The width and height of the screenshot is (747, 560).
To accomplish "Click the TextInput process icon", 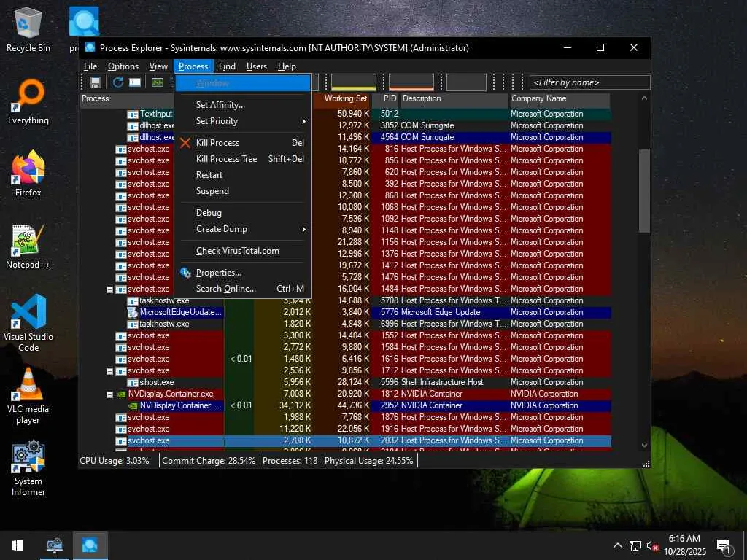I will pyautogui.click(x=133, y=114).
